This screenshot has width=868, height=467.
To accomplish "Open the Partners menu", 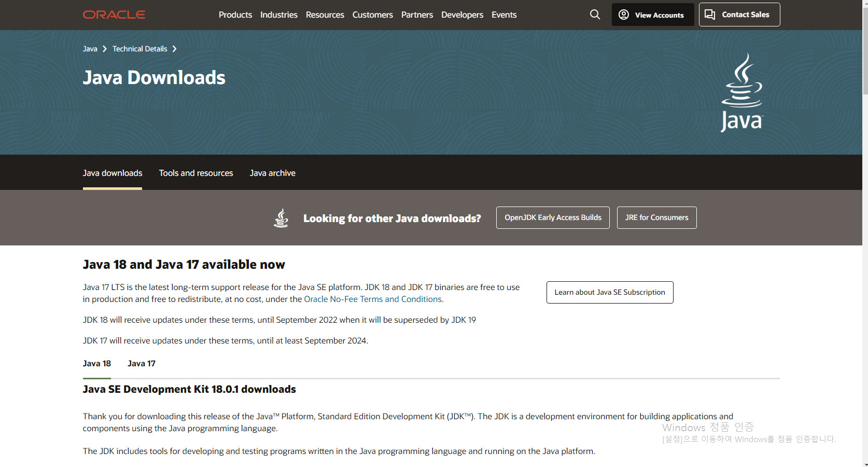I will pos(417,15).
